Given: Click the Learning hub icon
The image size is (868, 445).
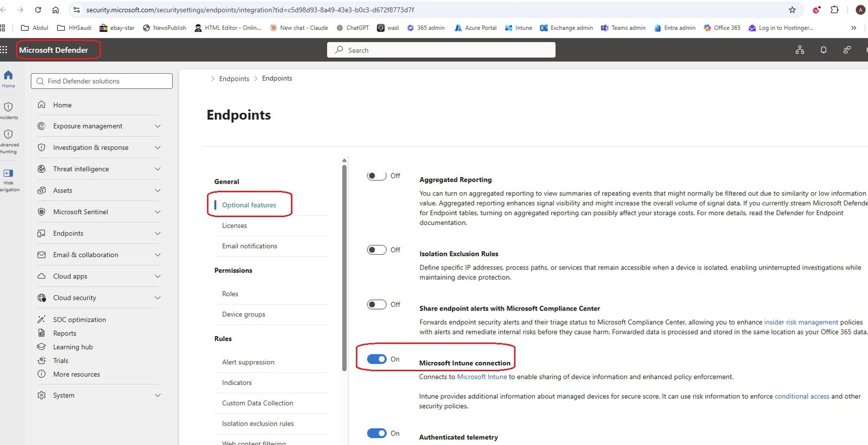Looking at the screenshot, I should pos(41,347).
